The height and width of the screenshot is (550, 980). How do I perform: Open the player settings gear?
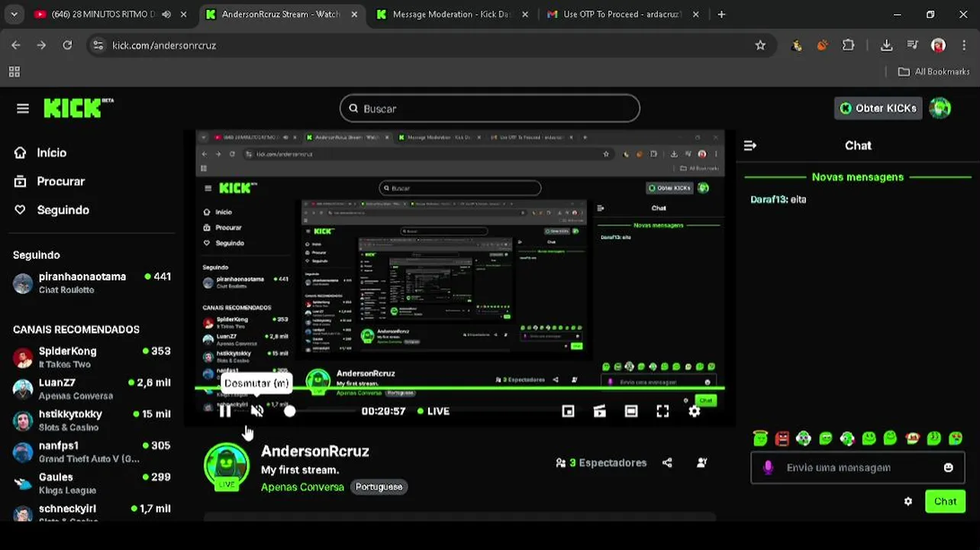pos(694,411)
